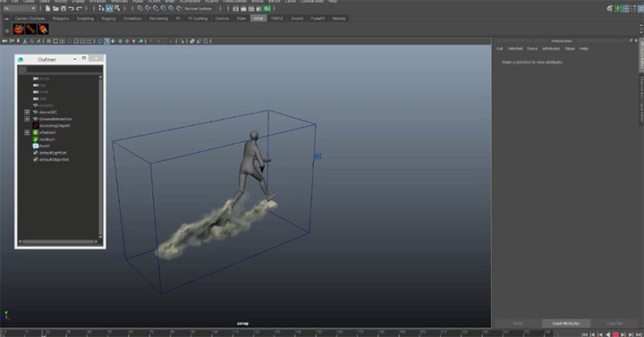Select by hierarchy mode icon

tap(100, 8)
